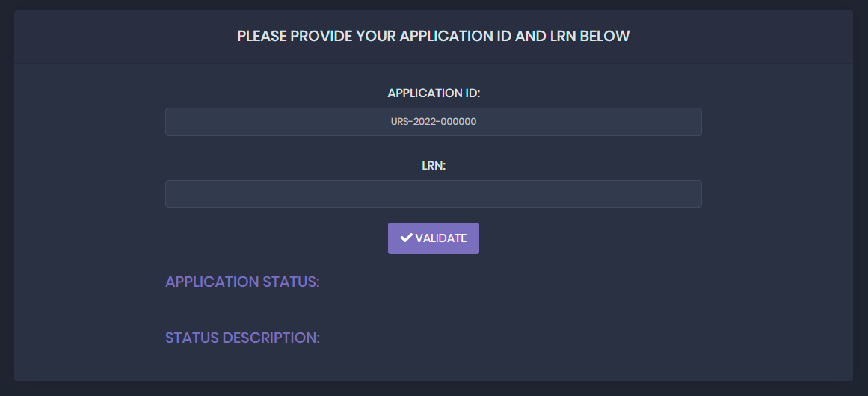Viewport: 868px width, 396px height.
Task: Click the APPLICATION ID: label
Action: (434, 93)
